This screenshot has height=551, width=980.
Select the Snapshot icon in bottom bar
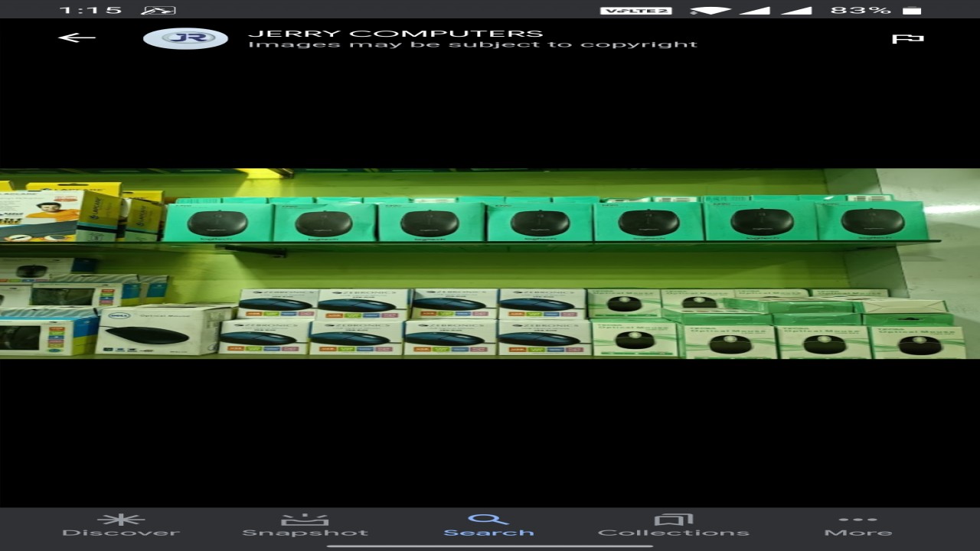coord(305,519)
